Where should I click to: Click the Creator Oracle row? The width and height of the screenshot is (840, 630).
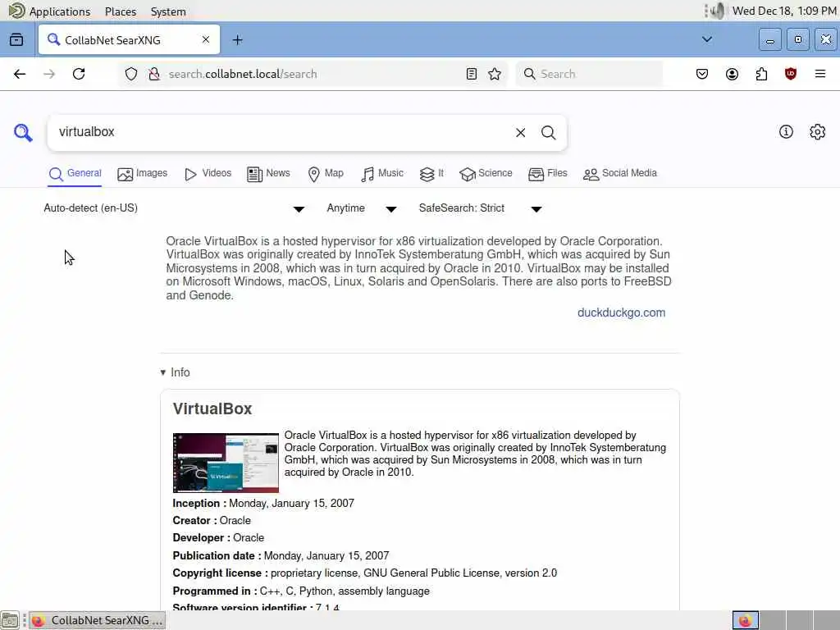pos(212,521)
